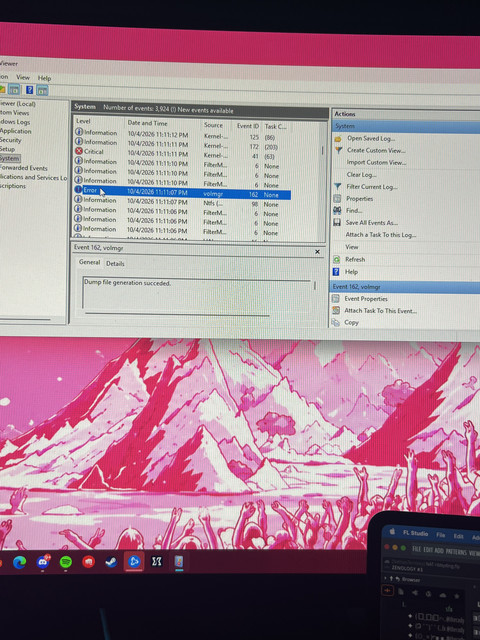Open Discord from the taskbar
480x640 pixels.
click(x=43, y=562)
